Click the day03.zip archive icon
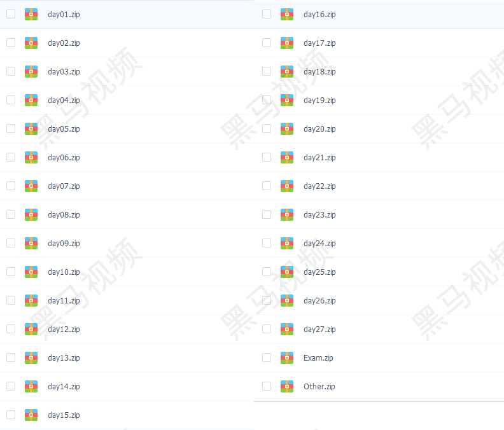This screenshot has width=504, height=430. coord(31,71)
